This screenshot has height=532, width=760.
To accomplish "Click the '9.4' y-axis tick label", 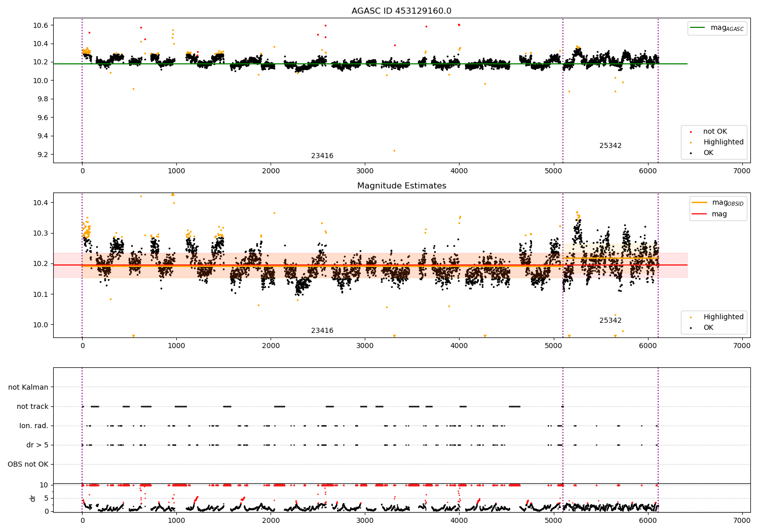I will click(43, 136).
